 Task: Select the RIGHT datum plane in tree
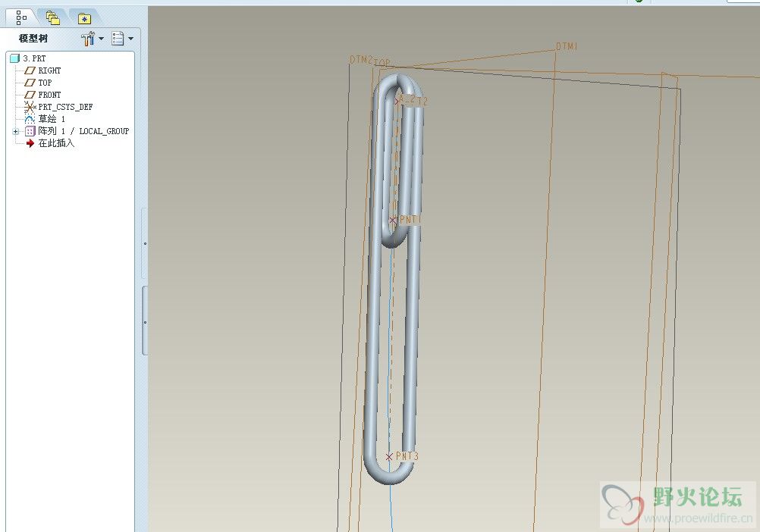(49, 70)
